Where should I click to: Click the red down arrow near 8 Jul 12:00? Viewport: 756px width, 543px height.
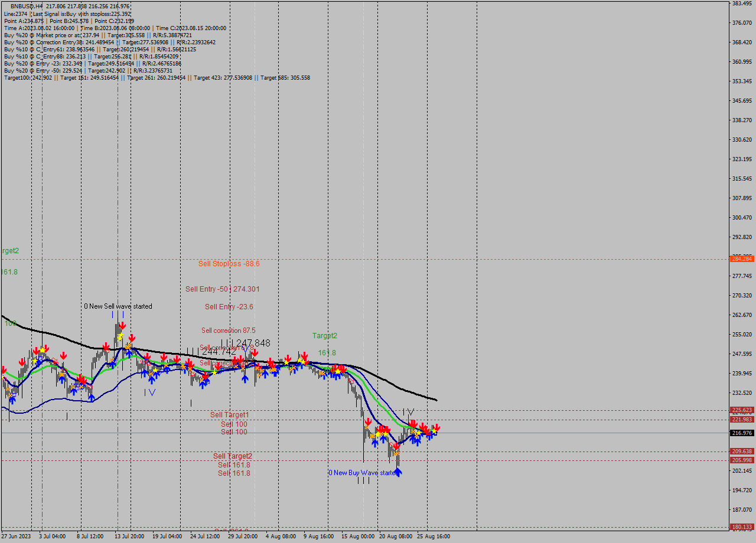(x=83, y=379)
